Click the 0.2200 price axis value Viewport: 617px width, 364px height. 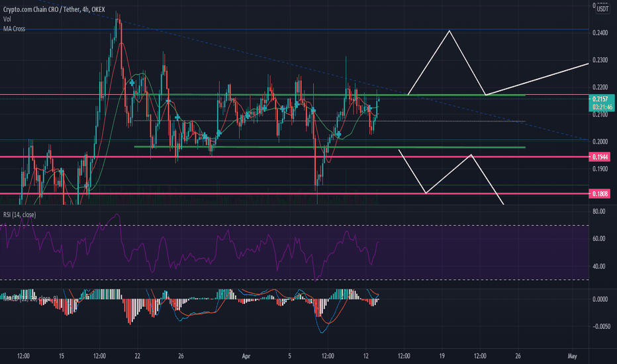click(600, 87)
